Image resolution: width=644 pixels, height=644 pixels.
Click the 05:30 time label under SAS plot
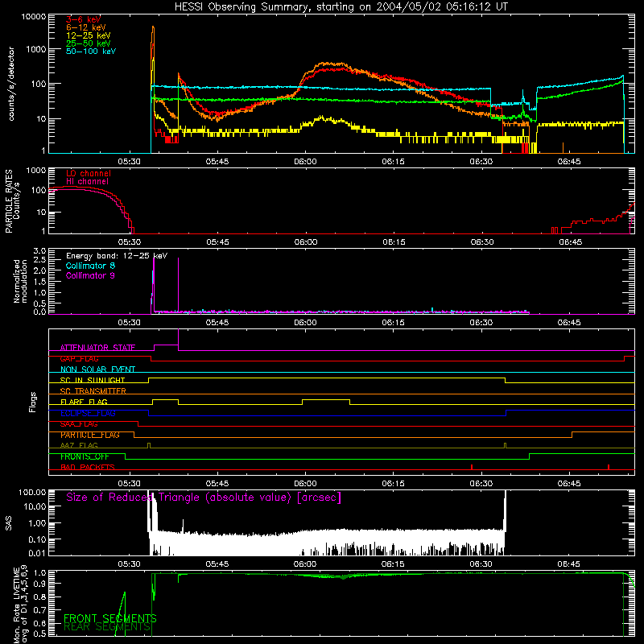(130, 564)
